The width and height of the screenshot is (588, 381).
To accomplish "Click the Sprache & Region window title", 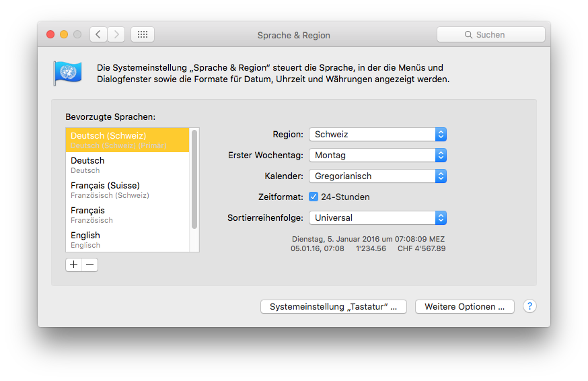I will click(x=293, y=35).
